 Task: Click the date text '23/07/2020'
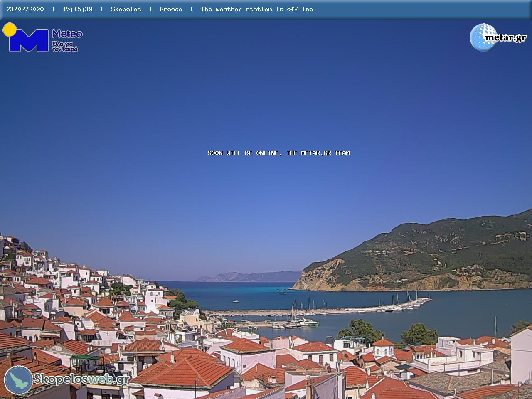coord(25,9)
